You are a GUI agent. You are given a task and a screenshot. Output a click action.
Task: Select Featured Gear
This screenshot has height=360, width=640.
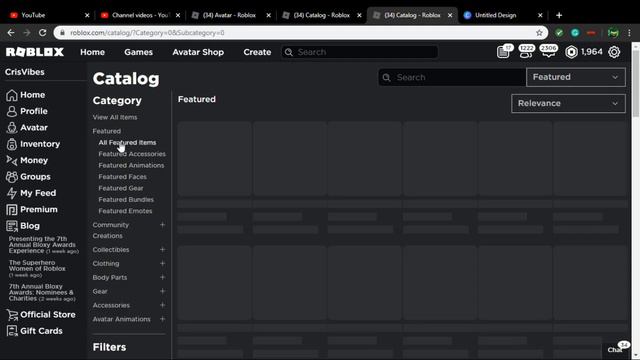pos(121,188)
